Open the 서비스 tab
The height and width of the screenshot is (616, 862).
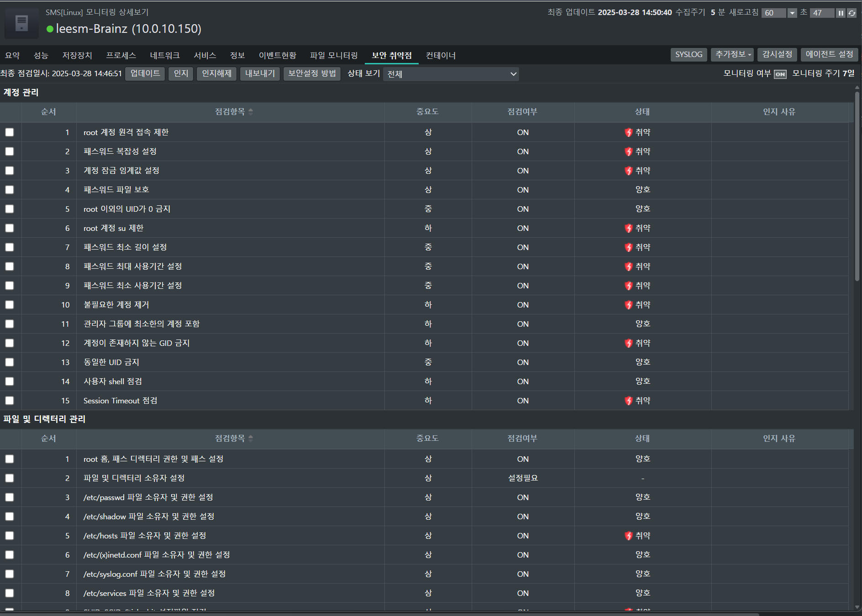(x=205, y=55)
